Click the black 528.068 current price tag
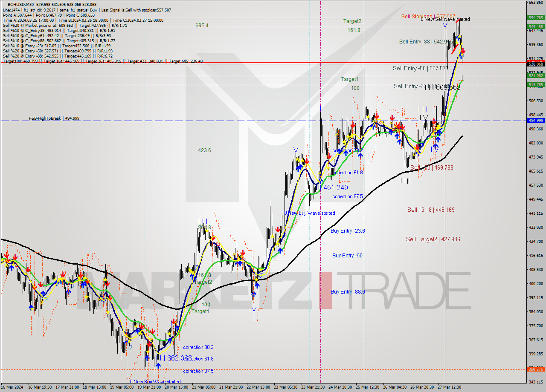The width and height of the screenshot is (546, 392). 536,64
